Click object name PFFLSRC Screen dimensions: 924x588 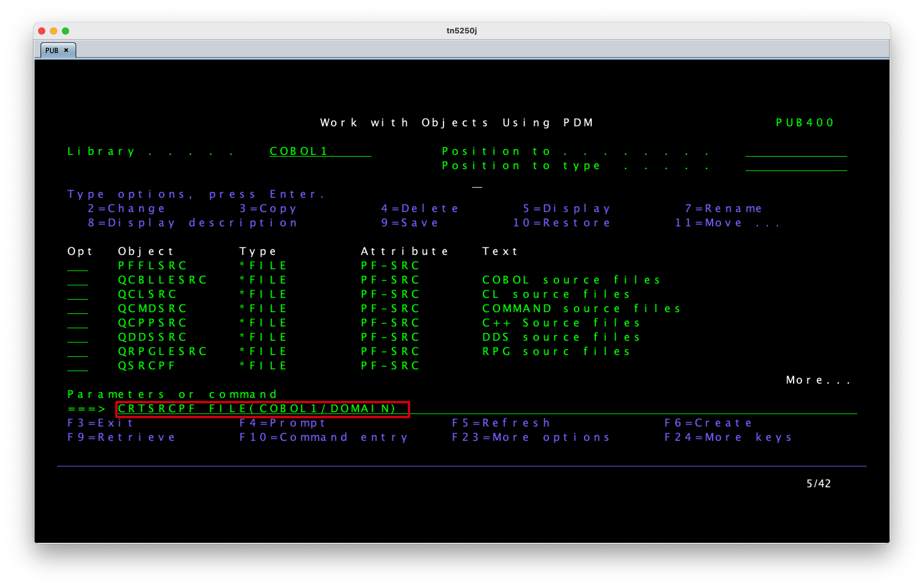[152, 265]
